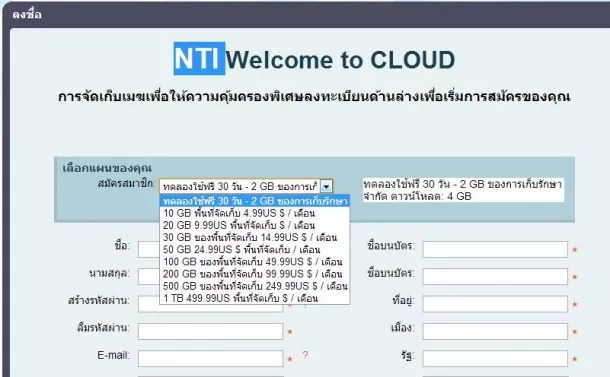Click the เมือง: label text
The image size is (610, 377).
tap(403, 328)
